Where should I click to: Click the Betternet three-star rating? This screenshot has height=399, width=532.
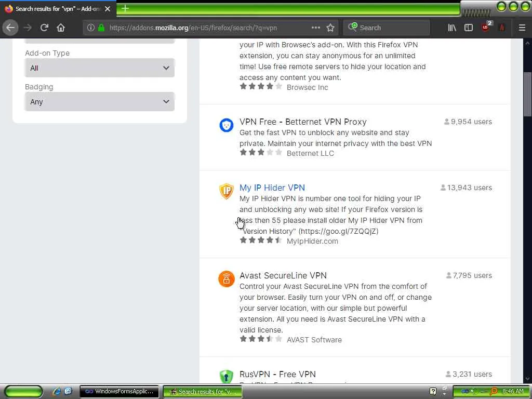coord(261,152)
